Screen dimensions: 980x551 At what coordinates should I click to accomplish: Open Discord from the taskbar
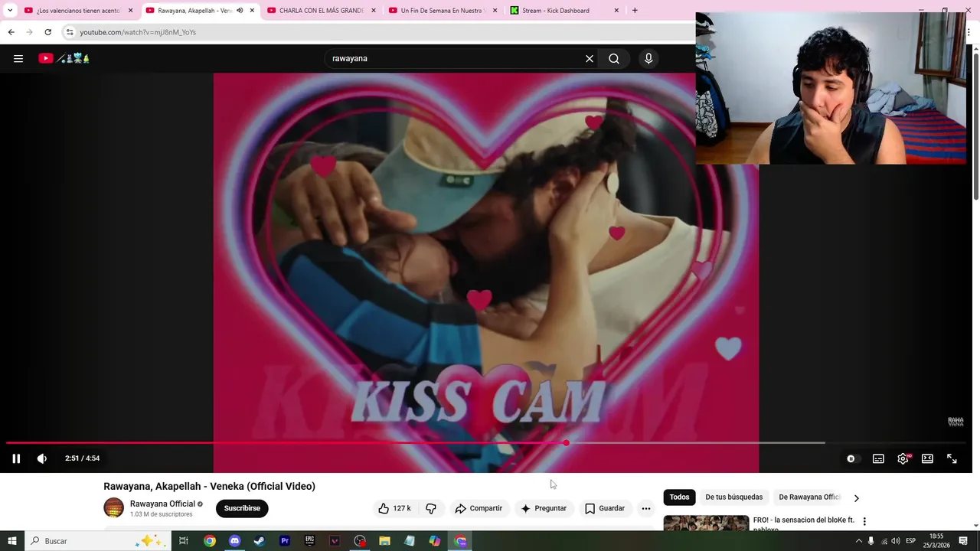click(x=234, y=541)
